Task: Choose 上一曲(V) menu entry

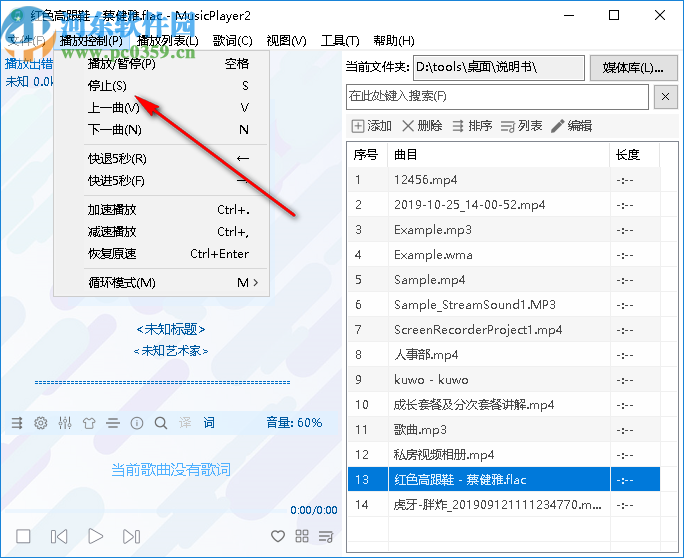Action: point(162,108)
